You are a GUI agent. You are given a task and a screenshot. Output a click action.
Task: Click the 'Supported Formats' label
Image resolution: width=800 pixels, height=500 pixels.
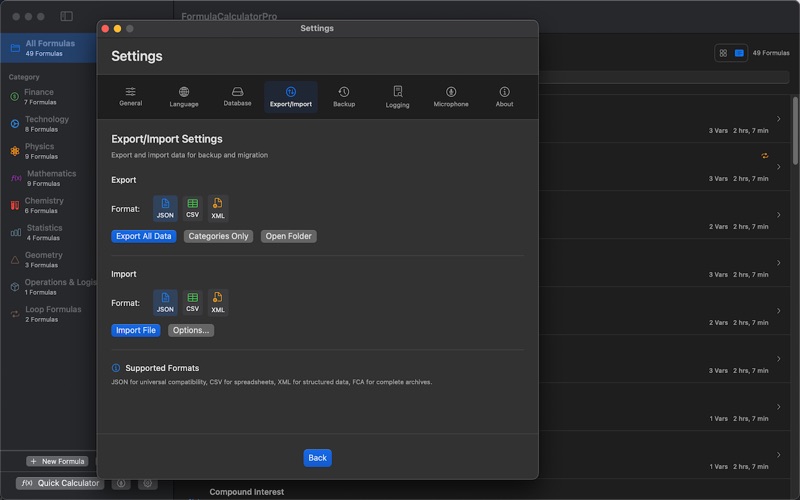162,368
